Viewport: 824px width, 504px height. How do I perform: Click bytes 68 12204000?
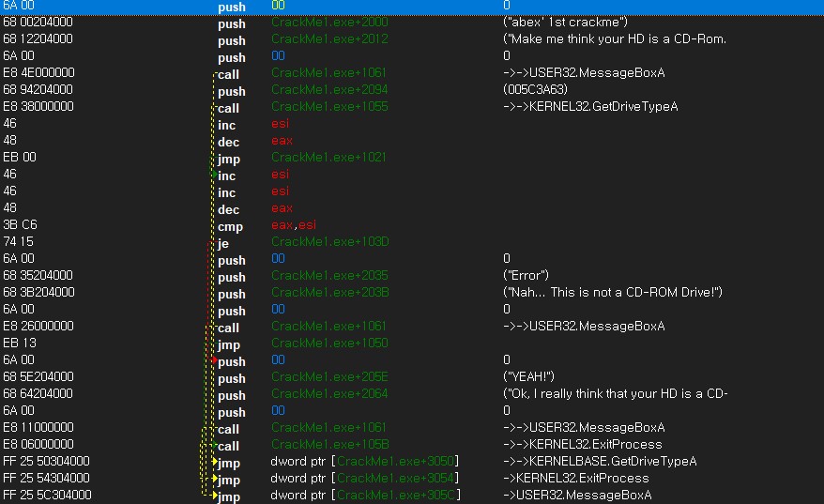pyautogui.click(x=38, y=38)
